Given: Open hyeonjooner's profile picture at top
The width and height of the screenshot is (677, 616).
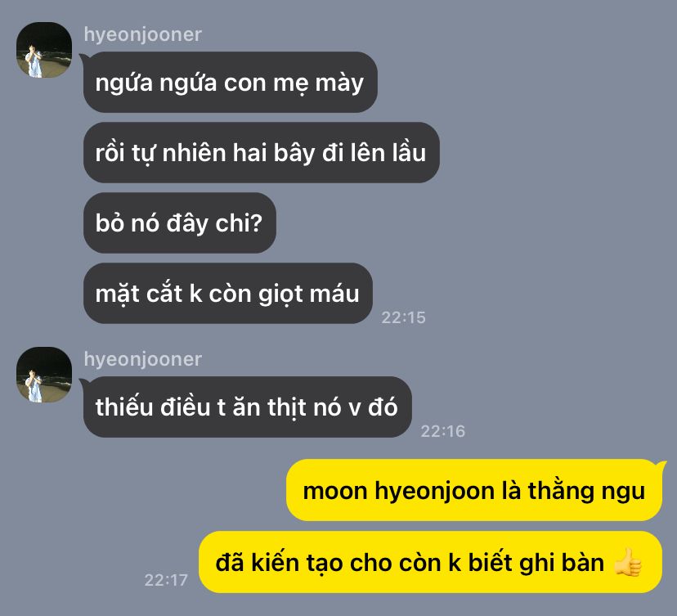Looking at the screenshot, I should click(44, 50).
